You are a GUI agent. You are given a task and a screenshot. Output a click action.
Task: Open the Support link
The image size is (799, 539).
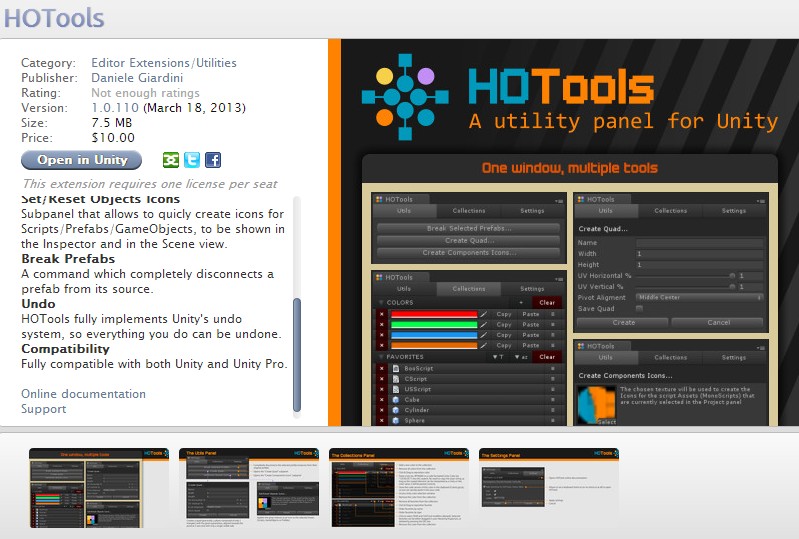click(44, 409)
